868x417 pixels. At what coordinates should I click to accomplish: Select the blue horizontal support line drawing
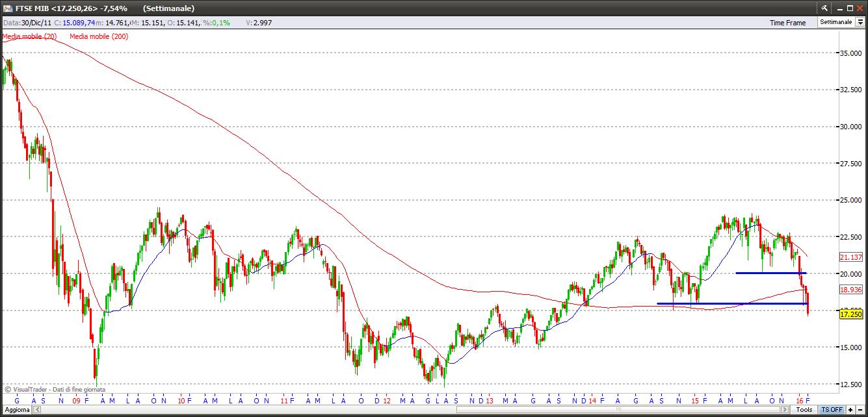pyautogui.click(x=728, y=303)
